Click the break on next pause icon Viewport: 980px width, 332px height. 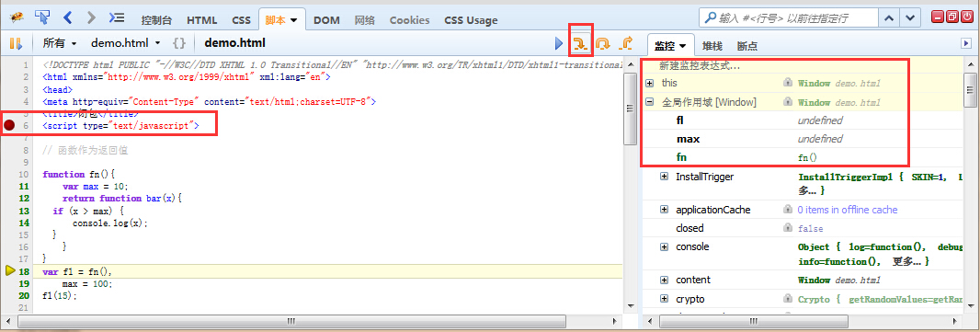(x=16, y=43)
